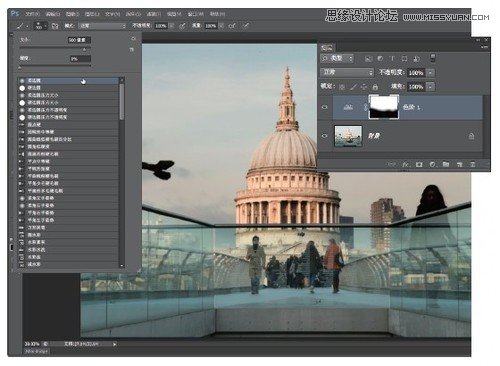Open the 文件 menu
500x366 pixels.
pos(32,14)
